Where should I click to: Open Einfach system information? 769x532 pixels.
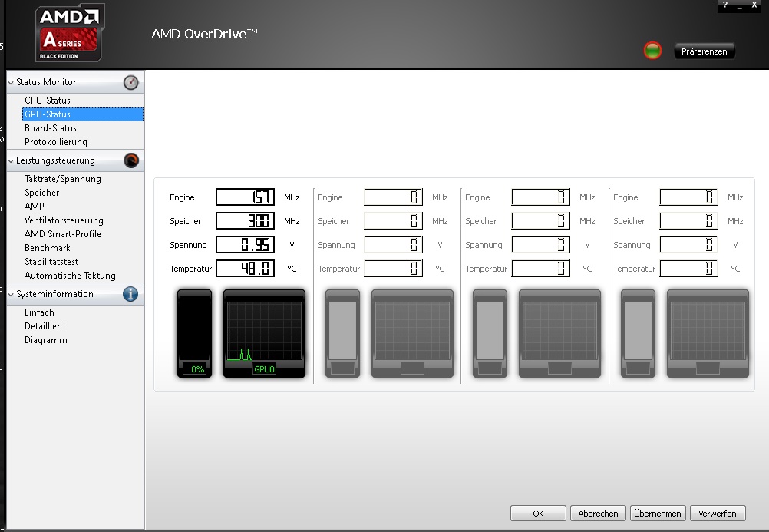tap(39, 312)
